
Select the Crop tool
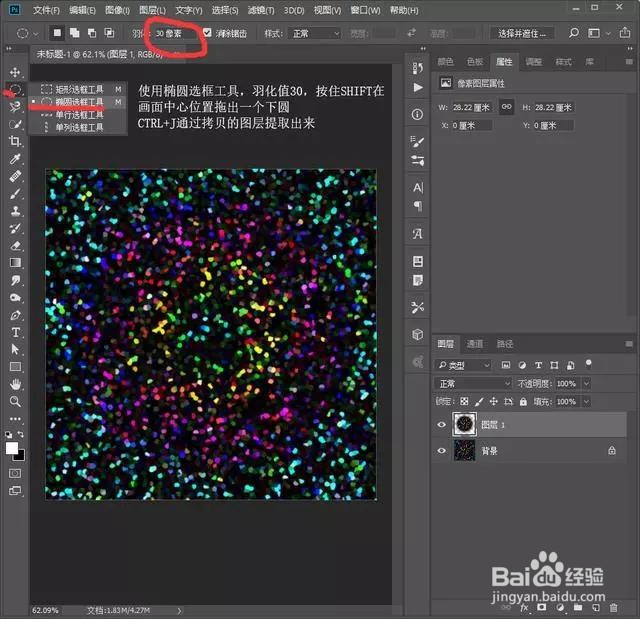coord(15,142)
